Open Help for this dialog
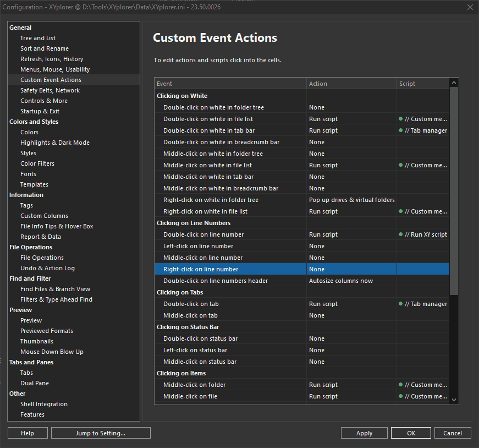 (27, 433)
